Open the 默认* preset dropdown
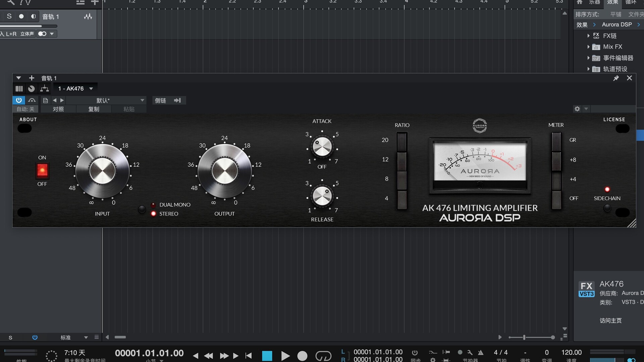 [106, 100]
